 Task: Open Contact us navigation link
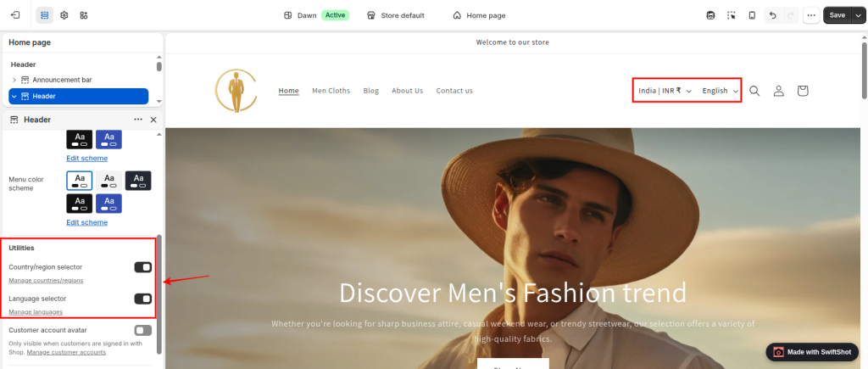coord(454,91)
